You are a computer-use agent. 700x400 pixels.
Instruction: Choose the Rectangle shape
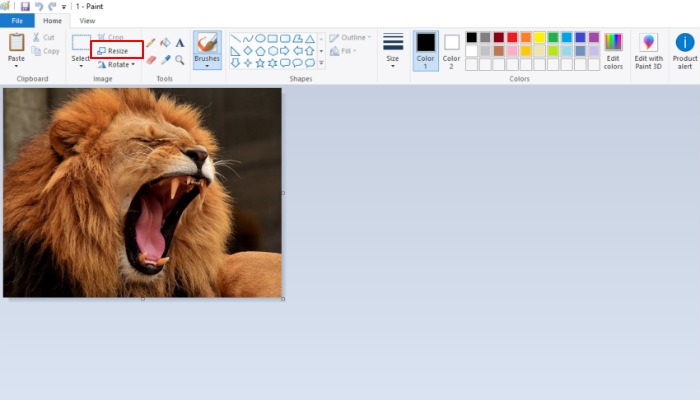tap(272, 38)
